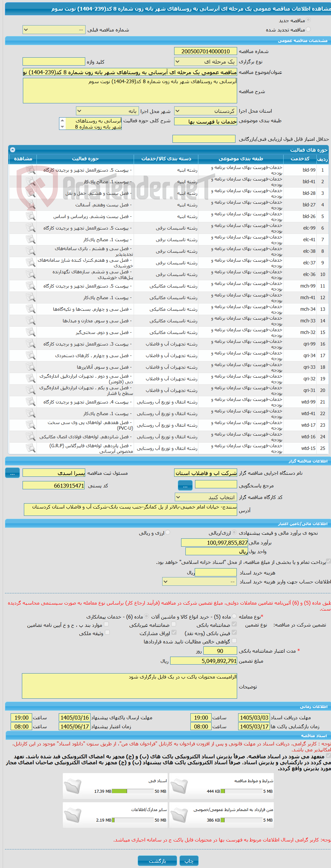
Task: Toggle the participation bonds checkbox
Action: coord(174,633)
